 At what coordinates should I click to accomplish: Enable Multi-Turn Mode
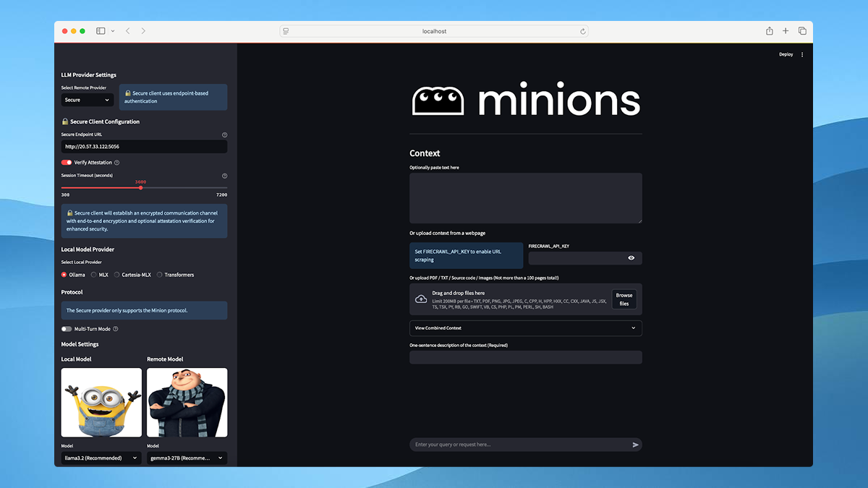(66, 328)
